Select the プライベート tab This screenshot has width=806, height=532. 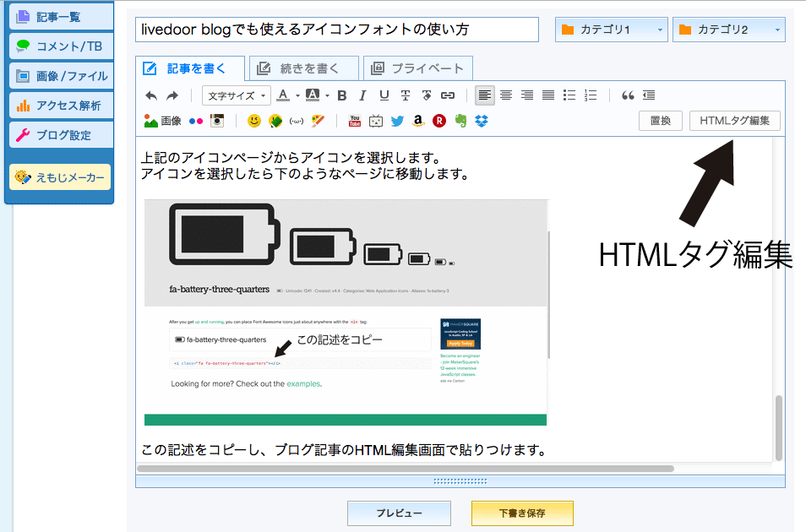[418, 68]
